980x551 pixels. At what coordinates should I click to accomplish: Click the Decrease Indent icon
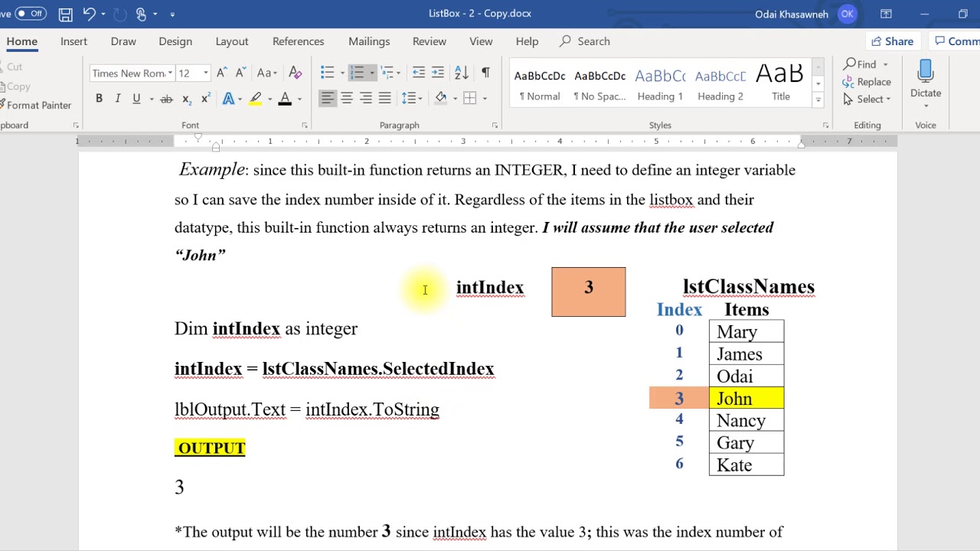coord(418,73)
